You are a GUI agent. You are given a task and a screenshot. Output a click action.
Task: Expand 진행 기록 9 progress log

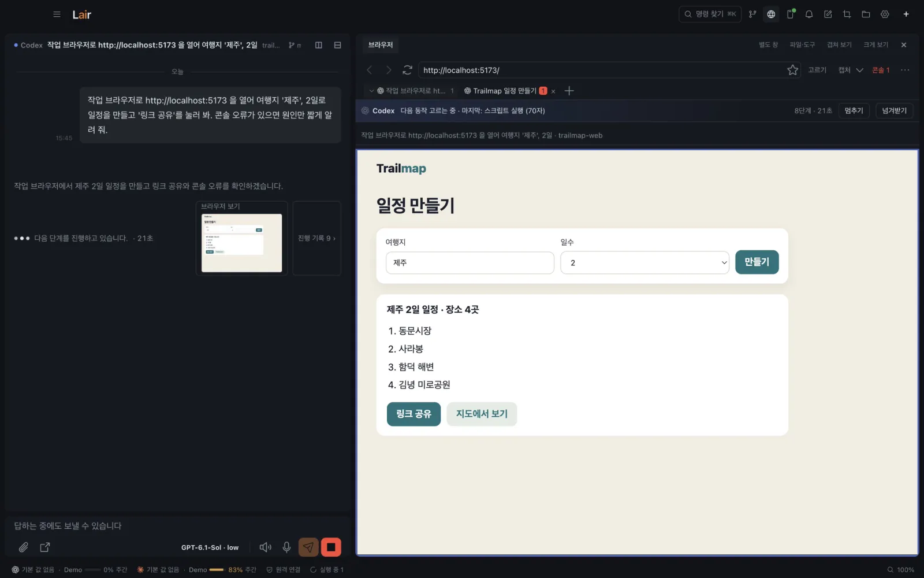pyautogui.click(x=316, y=238)
